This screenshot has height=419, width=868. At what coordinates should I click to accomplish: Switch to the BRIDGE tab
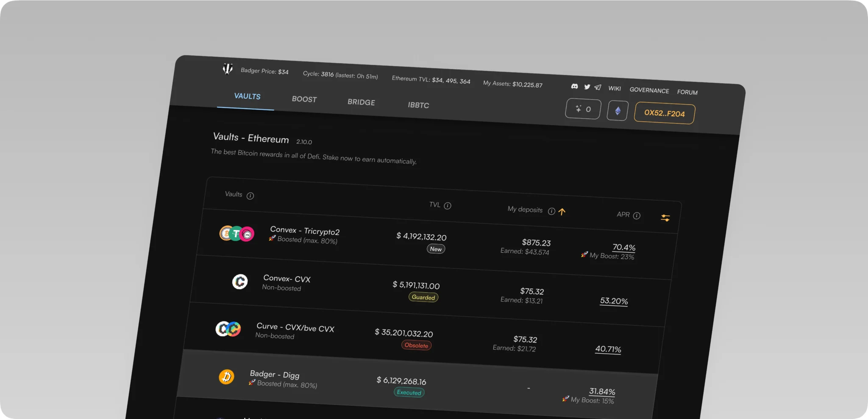pyautogui.click(x=361, y=102)
